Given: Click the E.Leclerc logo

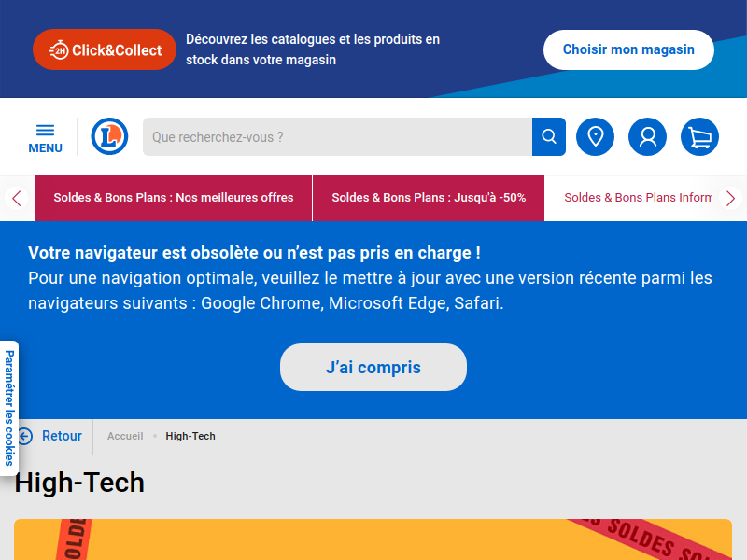Looking at the screenshot, I should click(x=109, y=136).
